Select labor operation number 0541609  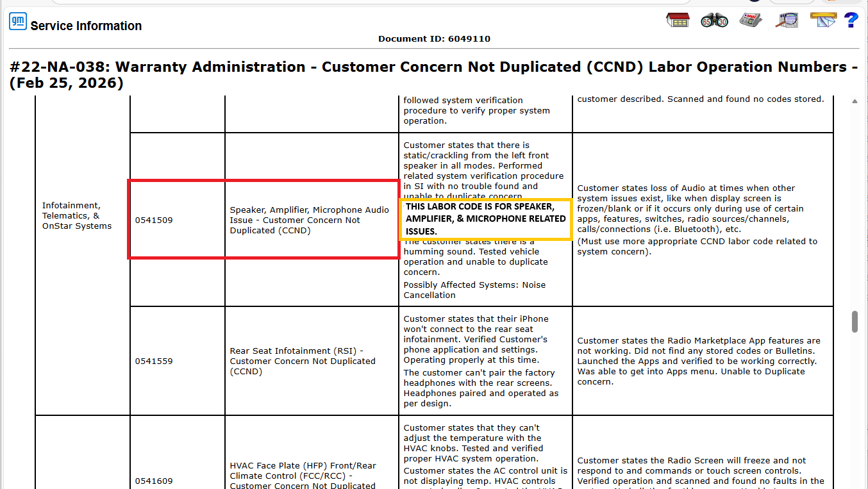154,481
